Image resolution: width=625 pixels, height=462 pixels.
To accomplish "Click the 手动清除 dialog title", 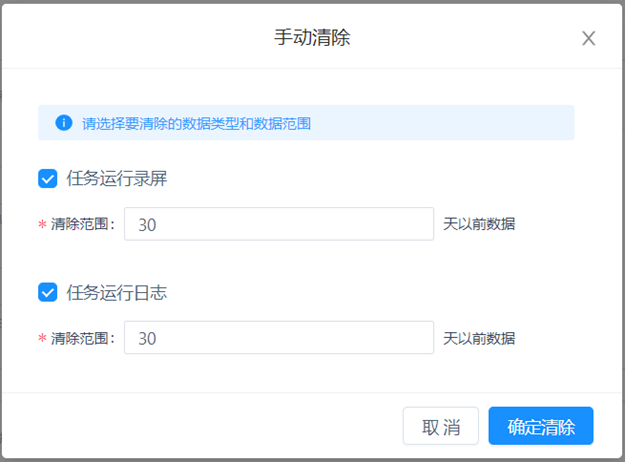I will [312, 39].
